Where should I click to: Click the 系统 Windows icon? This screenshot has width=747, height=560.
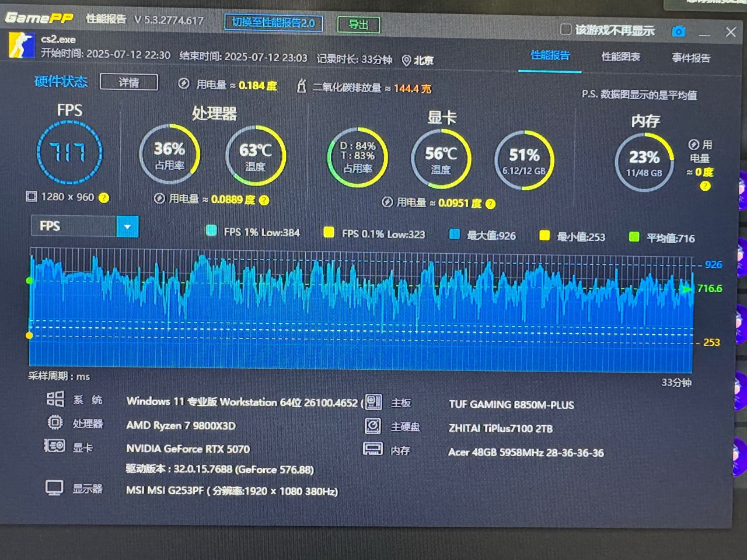(x=55, y=399)
